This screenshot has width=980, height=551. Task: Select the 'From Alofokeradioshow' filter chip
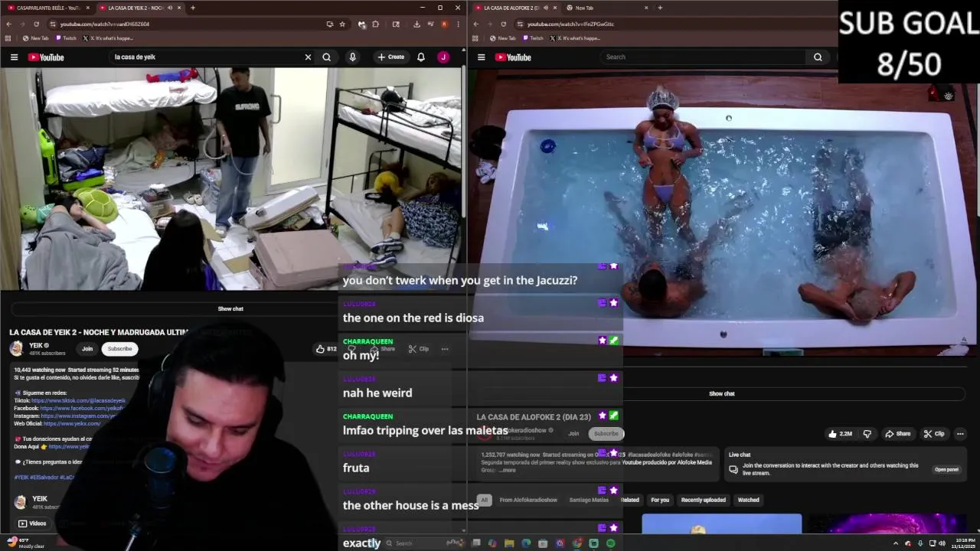528,500
